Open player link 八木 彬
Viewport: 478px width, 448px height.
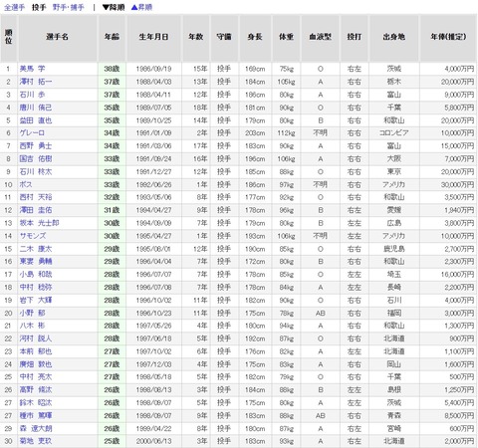32,326
